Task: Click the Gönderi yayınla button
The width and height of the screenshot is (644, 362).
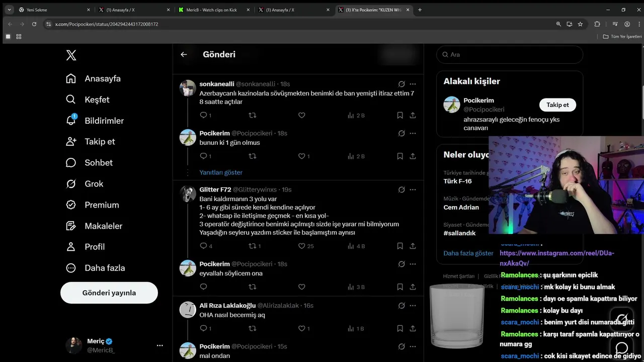Action: point(109,293)
